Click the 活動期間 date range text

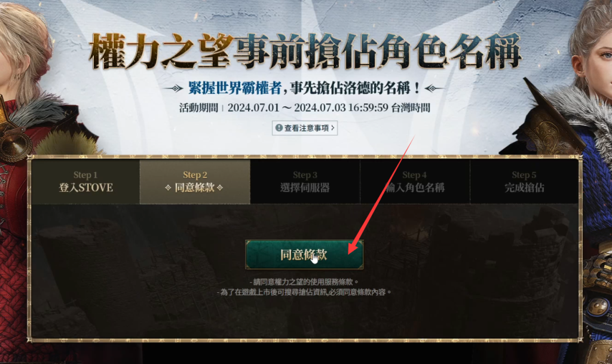point(305,108)
